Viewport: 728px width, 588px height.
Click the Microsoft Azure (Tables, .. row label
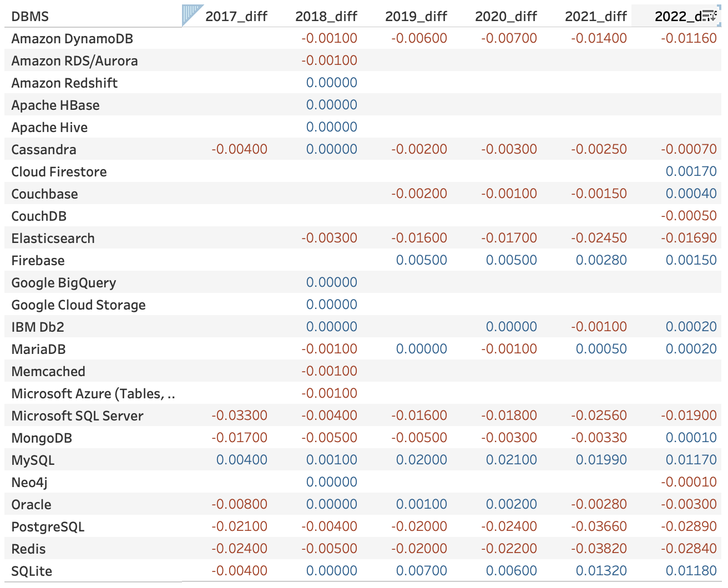click(93, 394)
